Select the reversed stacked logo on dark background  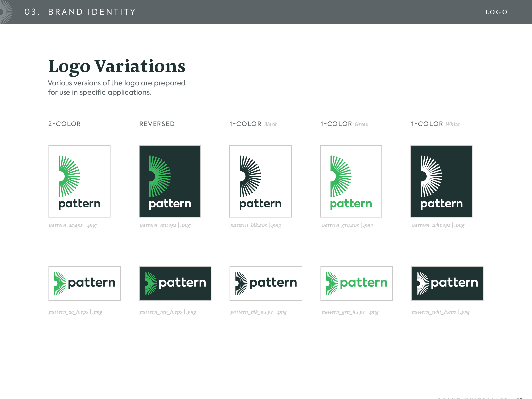point(170,181)
